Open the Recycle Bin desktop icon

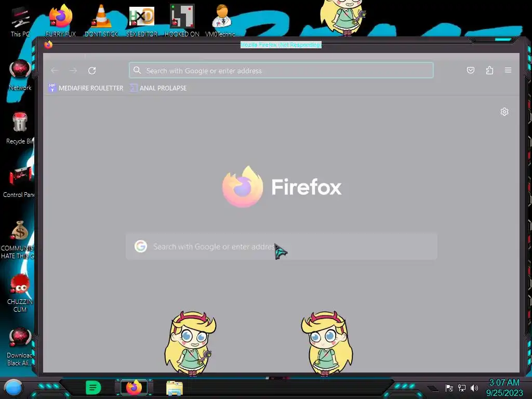(20, 128)
